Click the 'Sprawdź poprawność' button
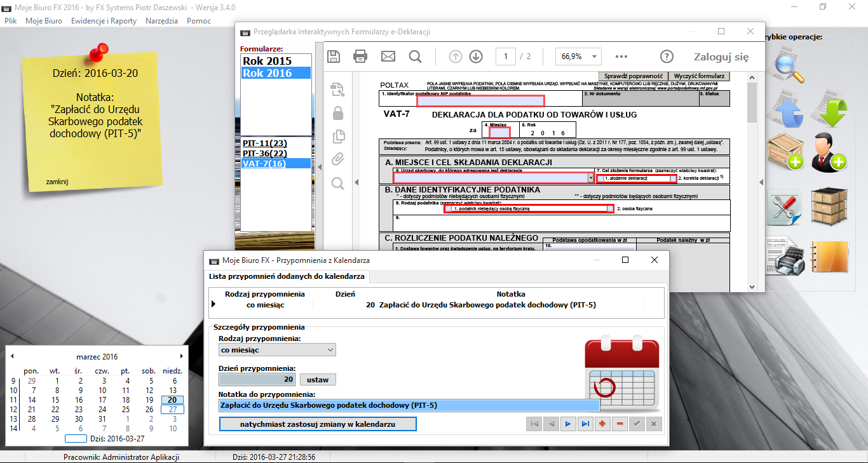The image size is (868, 463). 633,76
